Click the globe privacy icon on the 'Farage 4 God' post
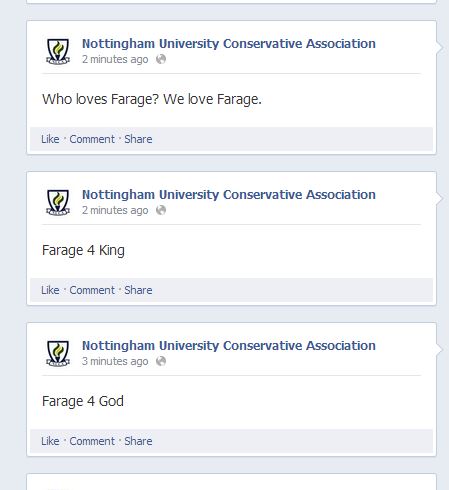The height and width of the screenshot is (490, 449). 161,361
